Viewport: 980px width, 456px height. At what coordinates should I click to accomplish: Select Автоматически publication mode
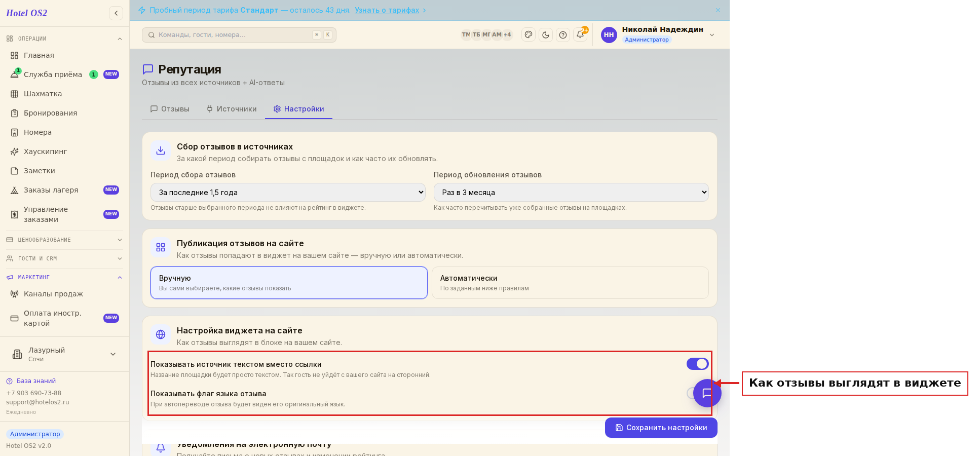point(570,283)
